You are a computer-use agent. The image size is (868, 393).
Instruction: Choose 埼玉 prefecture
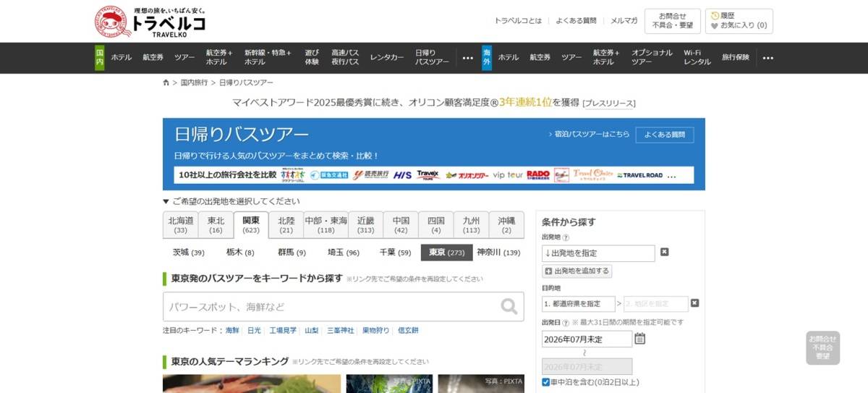[x=344, y=253]
